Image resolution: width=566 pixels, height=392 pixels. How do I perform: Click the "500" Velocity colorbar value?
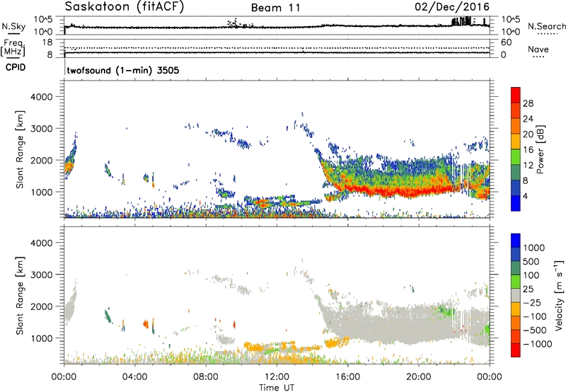[x=531, y=261]
